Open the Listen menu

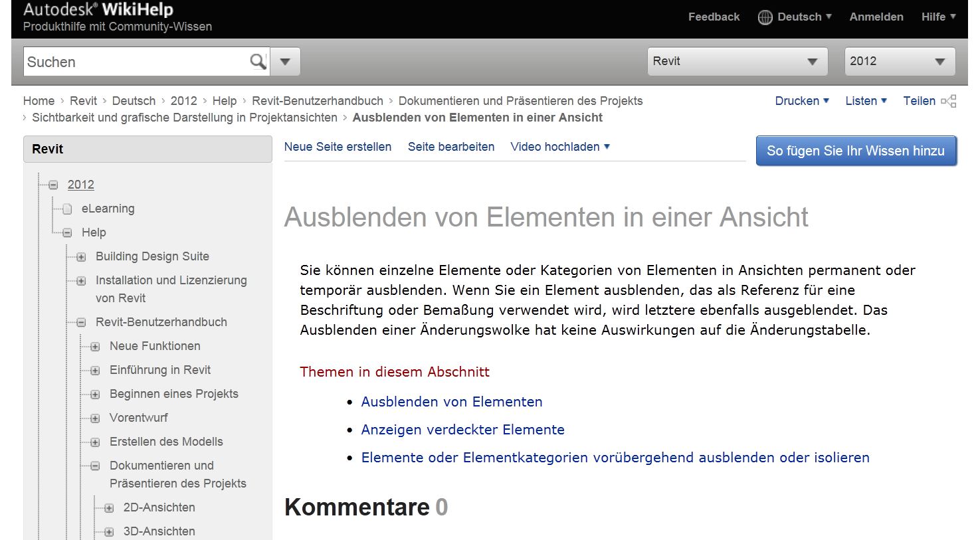(866, 101)
